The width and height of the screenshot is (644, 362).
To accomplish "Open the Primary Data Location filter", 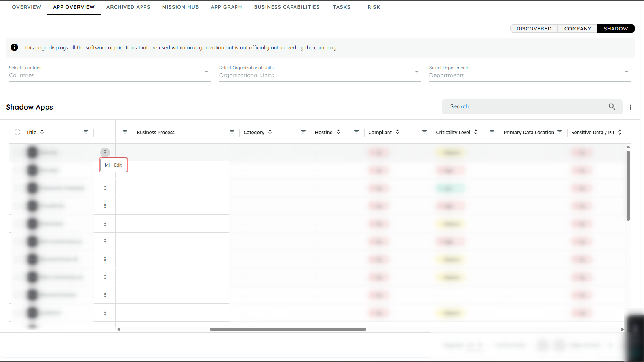I will coord(560,132).
